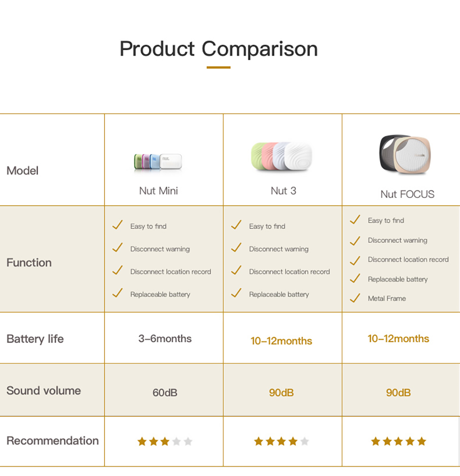Image resolution: width=460 pixels, height=476 pixels.
Task: Click Nut 3's Disconnect warning checkmark
Action: (236, 248)
